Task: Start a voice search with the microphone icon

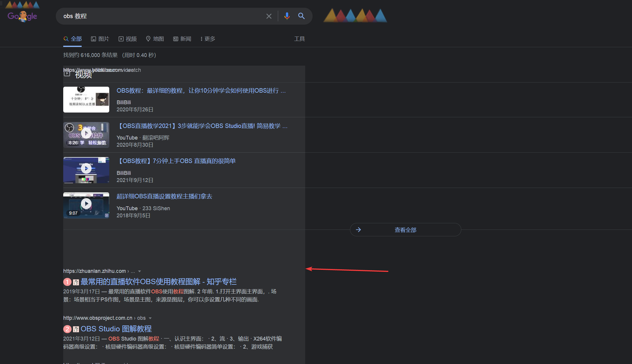Action: [x=287, y=16]
